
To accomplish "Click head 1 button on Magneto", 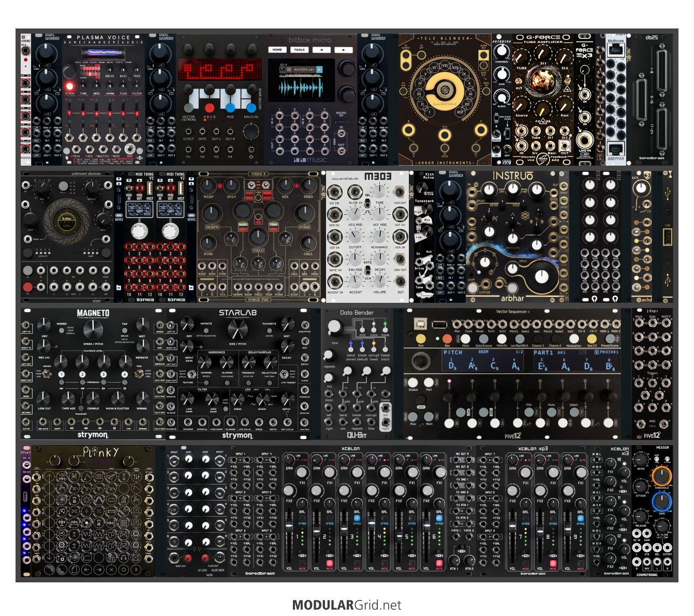I will point(61,374).
